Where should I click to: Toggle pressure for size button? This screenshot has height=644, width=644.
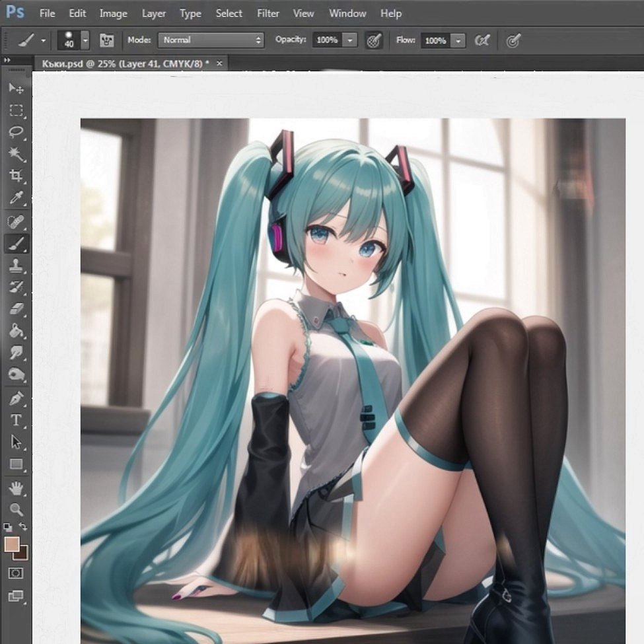[x=513, y=40]
